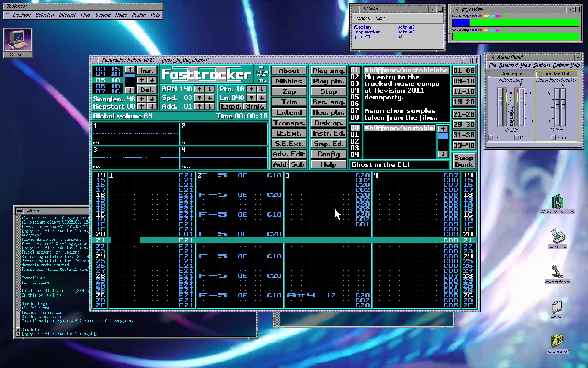Click BPM increase arrow in Fasttracker

click(x=199, y=89)
